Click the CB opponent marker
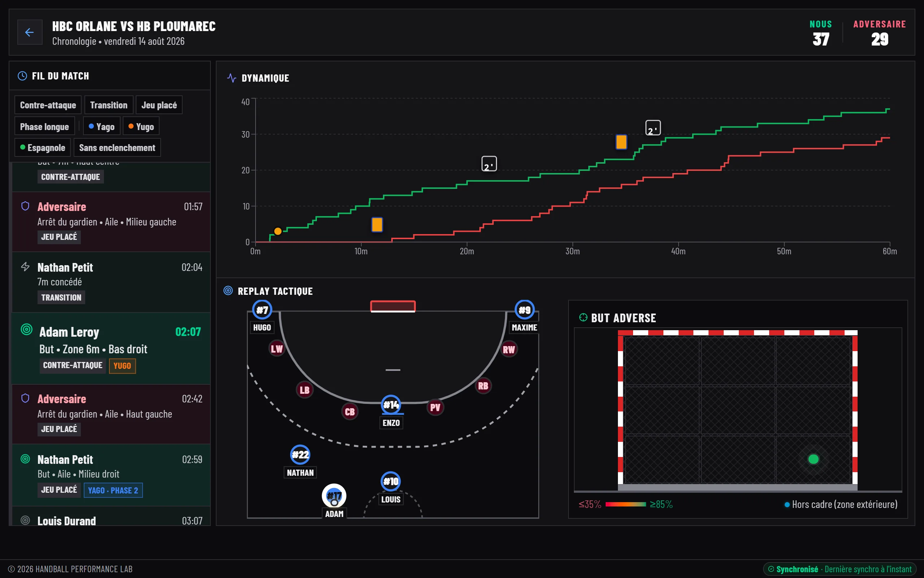Screen dimensions: 924x578 (x=350, y=412)
